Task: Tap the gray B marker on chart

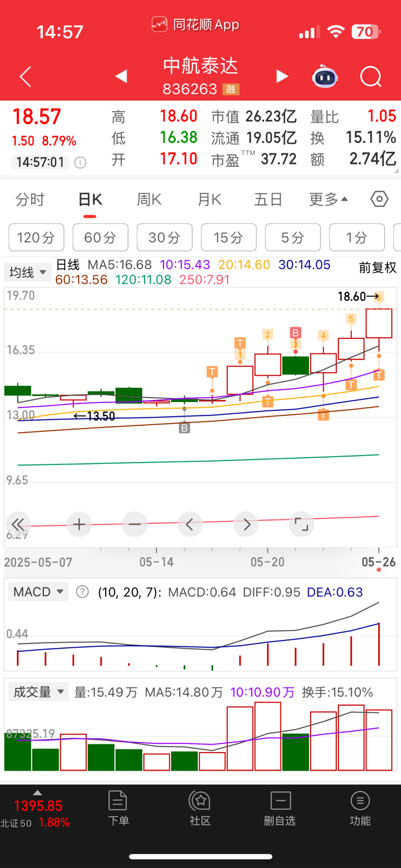Action: [x=184, y=428]
